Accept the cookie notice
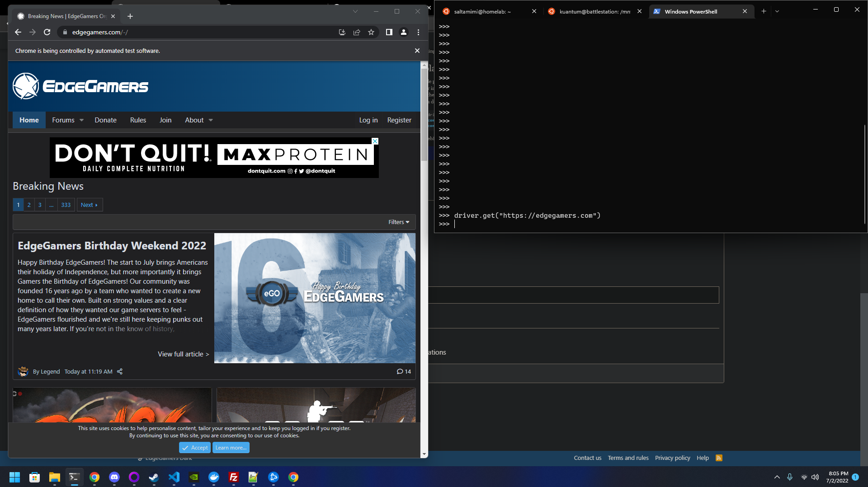The width and height of the screenshot is (868, 487). 195,448
